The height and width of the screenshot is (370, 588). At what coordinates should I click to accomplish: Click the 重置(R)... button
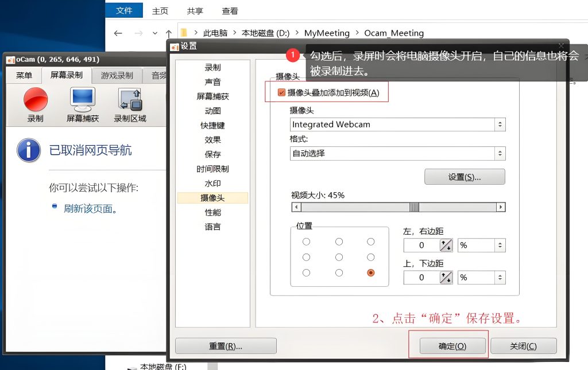click(x=226, y=346)
